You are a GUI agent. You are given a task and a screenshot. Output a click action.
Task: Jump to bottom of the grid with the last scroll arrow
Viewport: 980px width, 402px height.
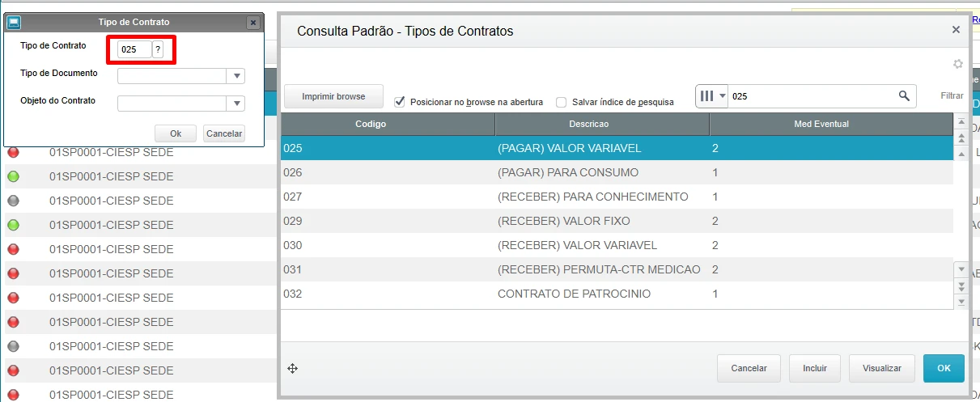point(961,301)
